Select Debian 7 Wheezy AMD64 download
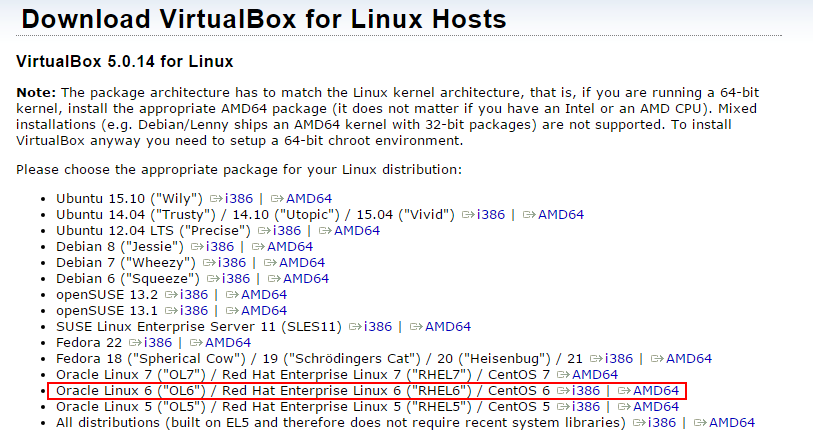Image resolution: width=813 pixels, height=437 pixels. [x=302, y=263]
